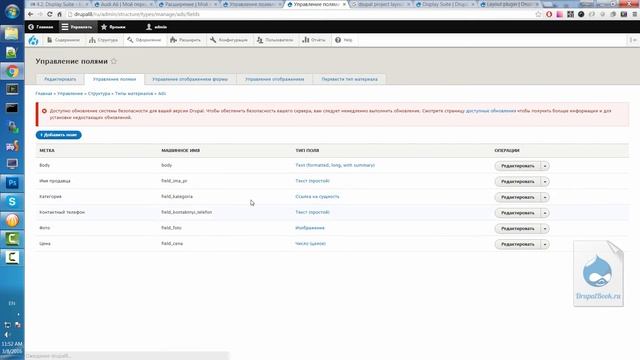Open Ссылка на сущность field type link

317,197
